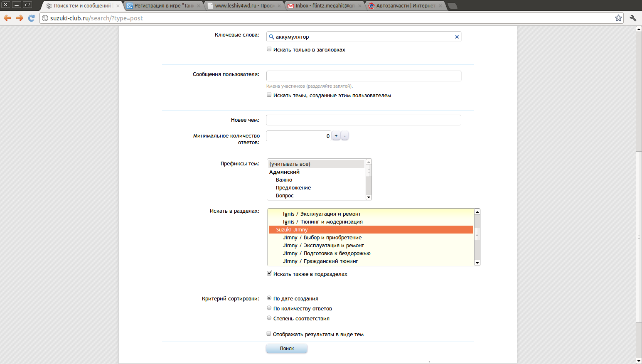Click the Новее чем date field
This screenshot has height=364, width=642.
click(x=363, y=120)
